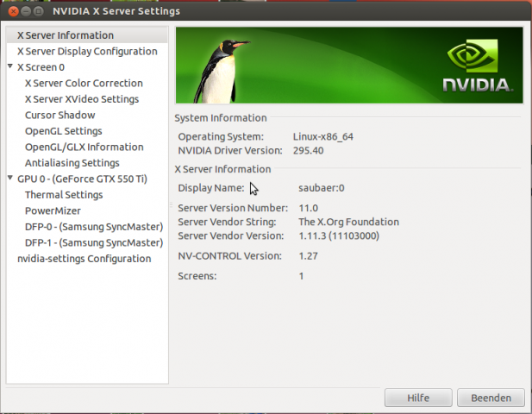Open OpenGL/GLX Information page
The width and height of the screenshot is (532, 414).
click(84, 147)
